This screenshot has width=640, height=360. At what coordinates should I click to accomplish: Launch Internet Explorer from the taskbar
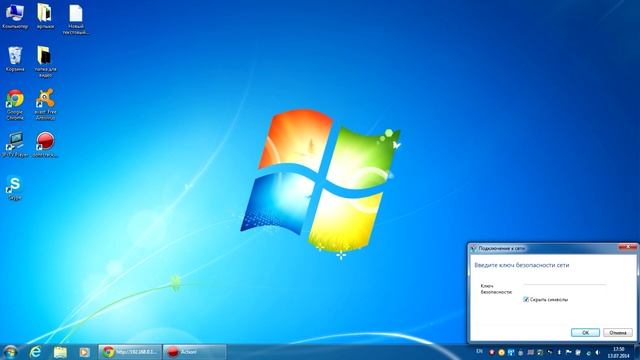pos(35,352)
